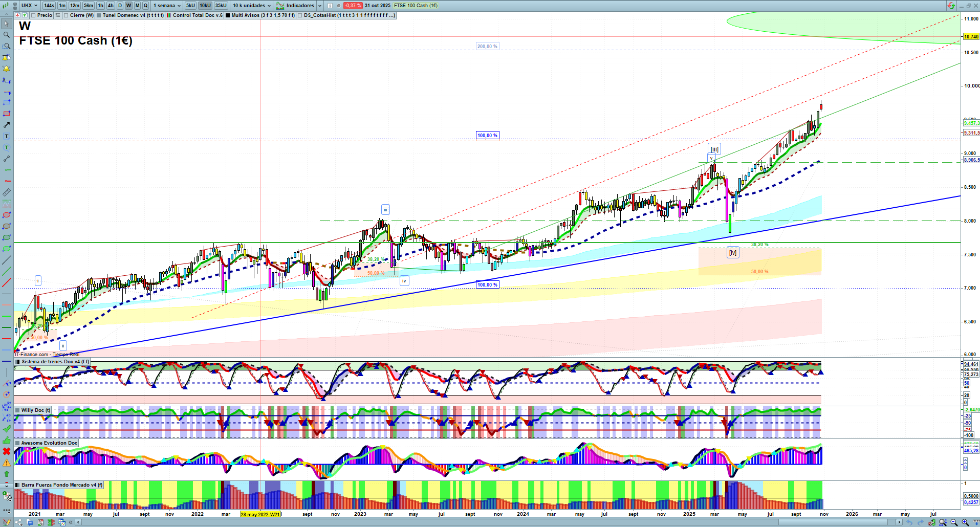This screenshot has width=980, height=527.
Task: Click the Control Total Doc v.6 label
Action: 198,15
